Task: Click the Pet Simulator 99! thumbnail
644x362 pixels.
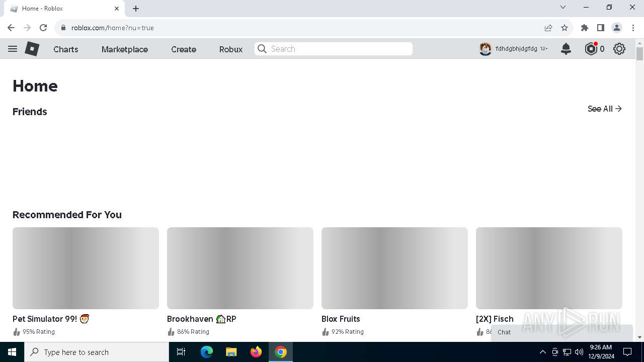Action: tap(86, 268)
